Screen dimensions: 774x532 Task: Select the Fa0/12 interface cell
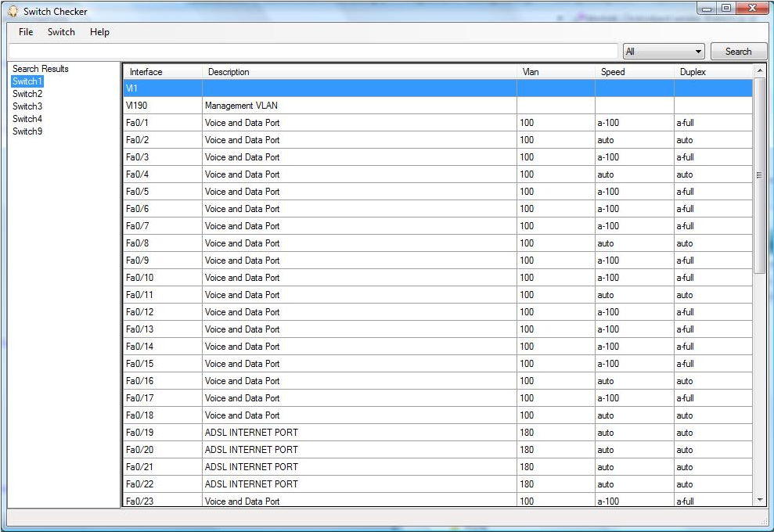click(x=163, y=312)
